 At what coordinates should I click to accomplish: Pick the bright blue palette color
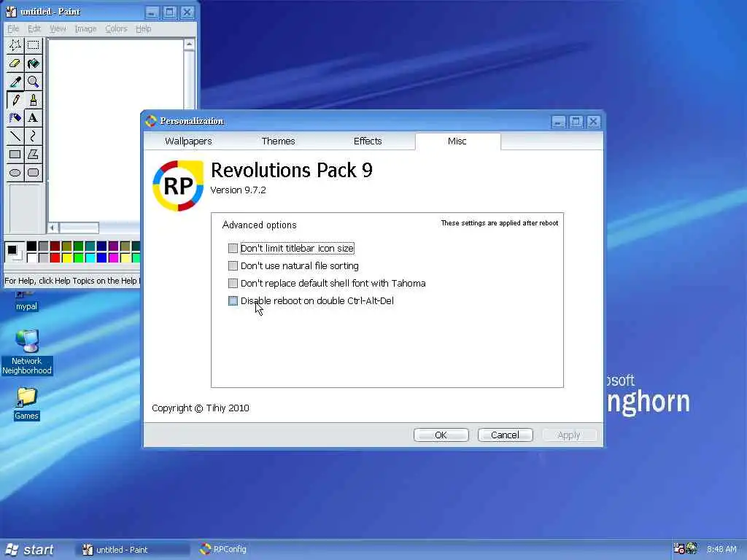click(x=101, y=258)
